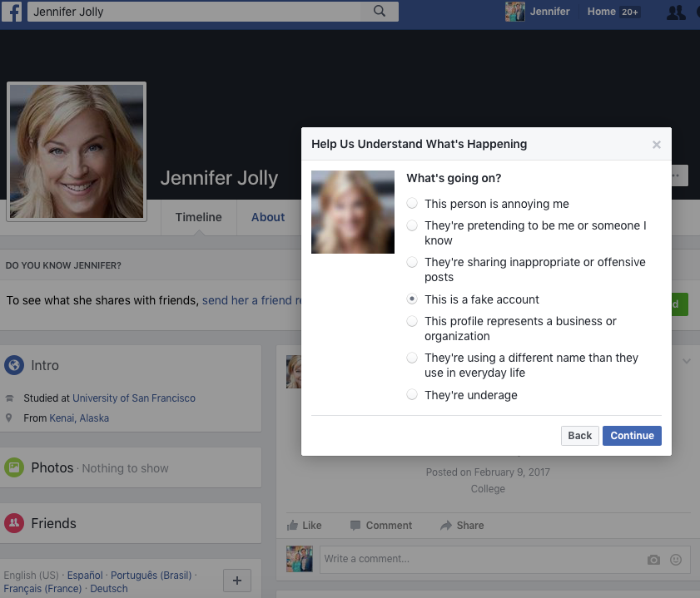
Task: Click the emoji icon in the comment box
Action: pos(675,559)
